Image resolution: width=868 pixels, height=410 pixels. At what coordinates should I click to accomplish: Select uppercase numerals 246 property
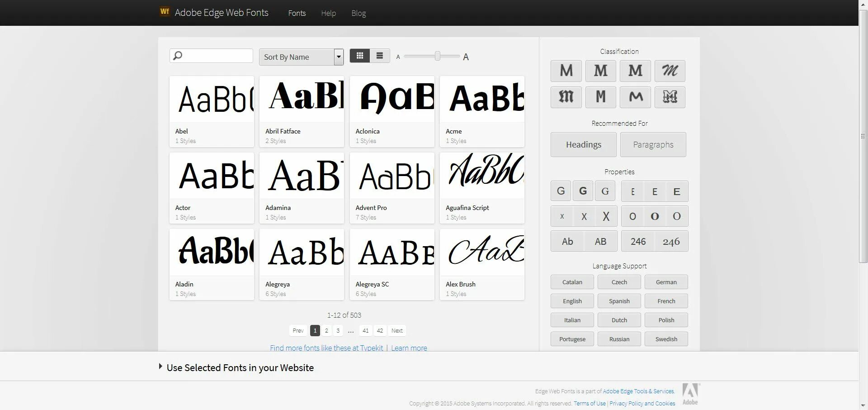point(638,241)
